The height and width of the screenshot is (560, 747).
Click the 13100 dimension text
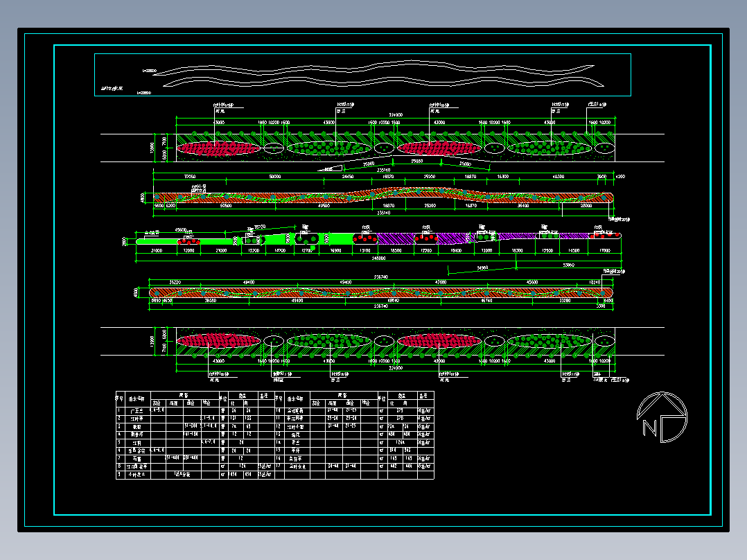point(365,250)
